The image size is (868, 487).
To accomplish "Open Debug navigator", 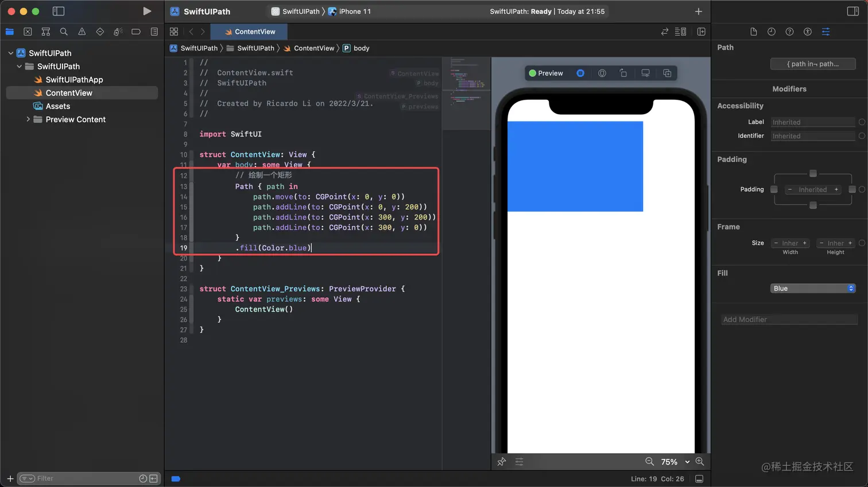I will [118, 32].
